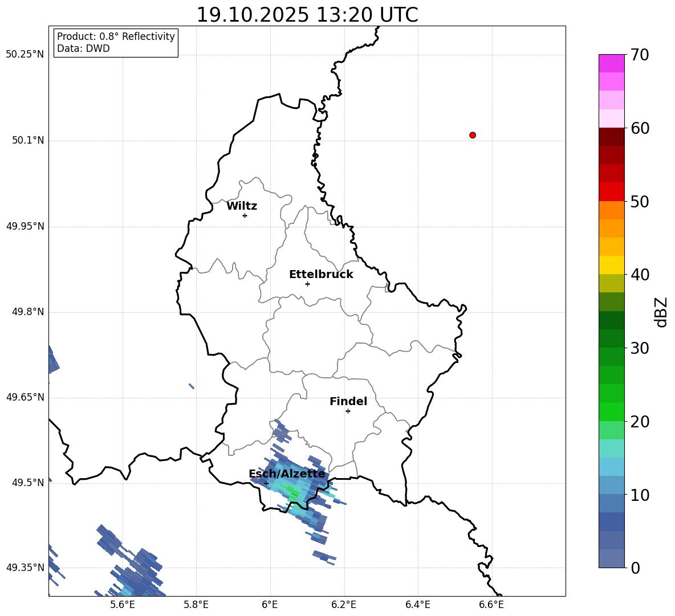Click the yellow colorbar swatch above 40
675x616 pixels.
click(x=611, y=265)
